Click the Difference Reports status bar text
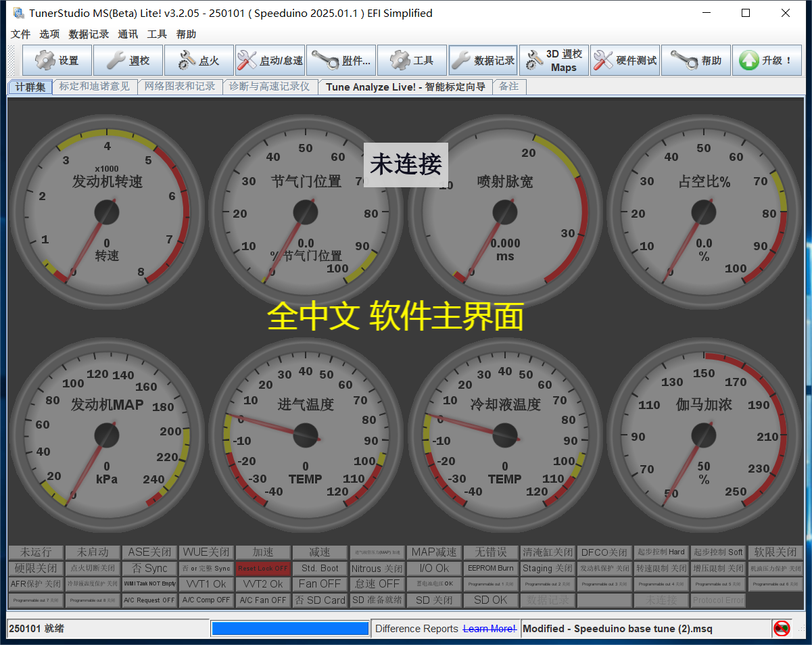The height and width of the screenshot is (645, 812). [416, 629]
